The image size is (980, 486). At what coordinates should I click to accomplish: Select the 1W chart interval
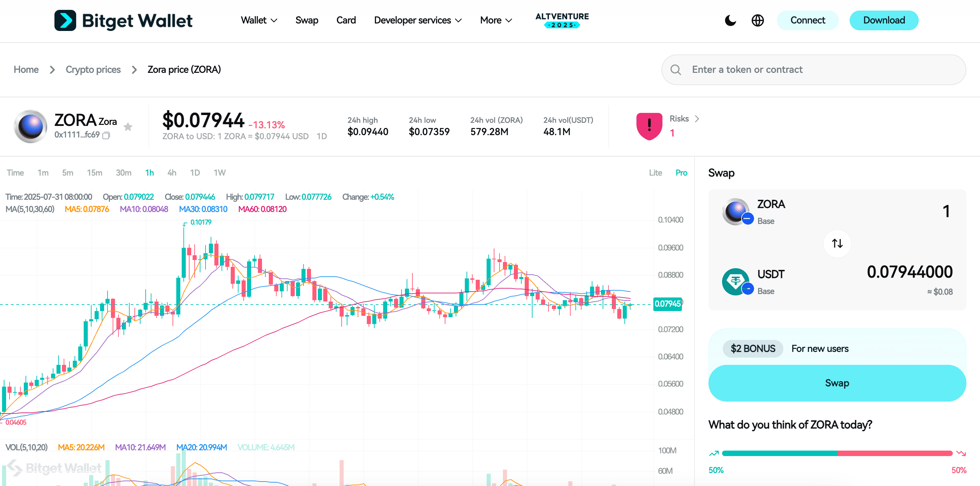point(219,173)
